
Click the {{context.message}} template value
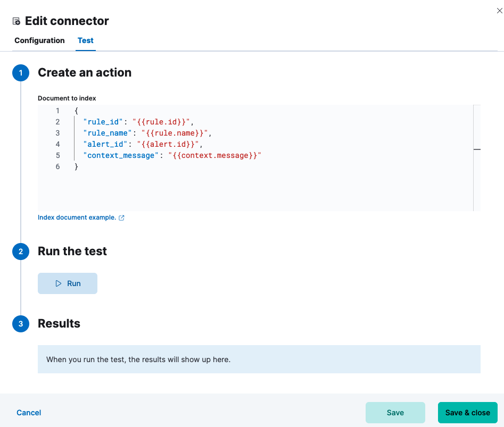(214, 155)
